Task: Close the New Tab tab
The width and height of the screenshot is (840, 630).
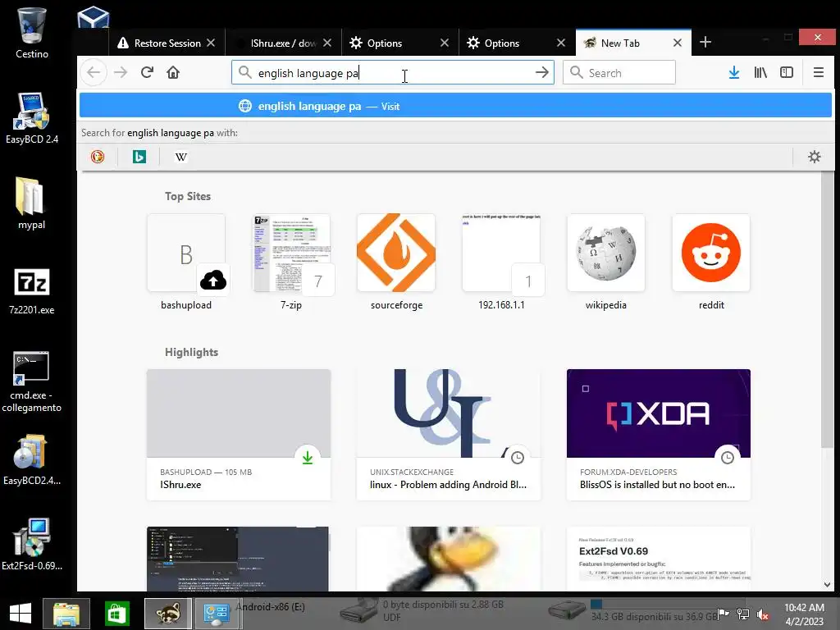Action: click(x=678, y=43)
